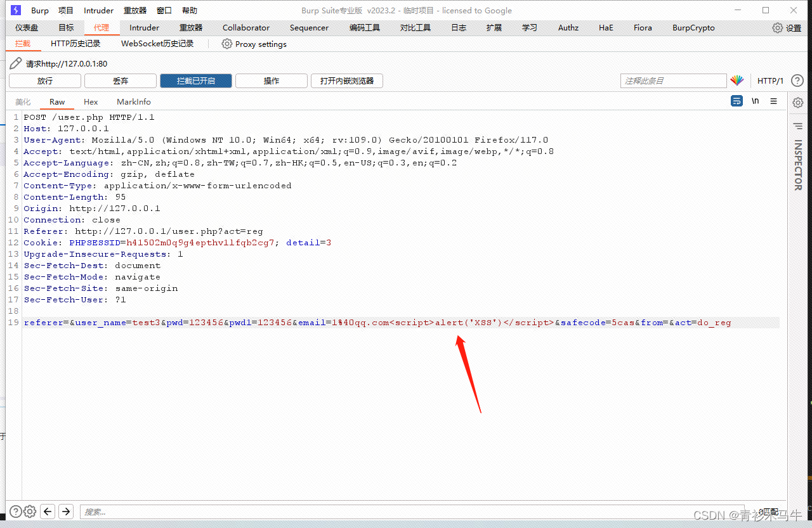Screen dimensions: 812x528
Task: Open the Burp menu
Action: [40, 10]
